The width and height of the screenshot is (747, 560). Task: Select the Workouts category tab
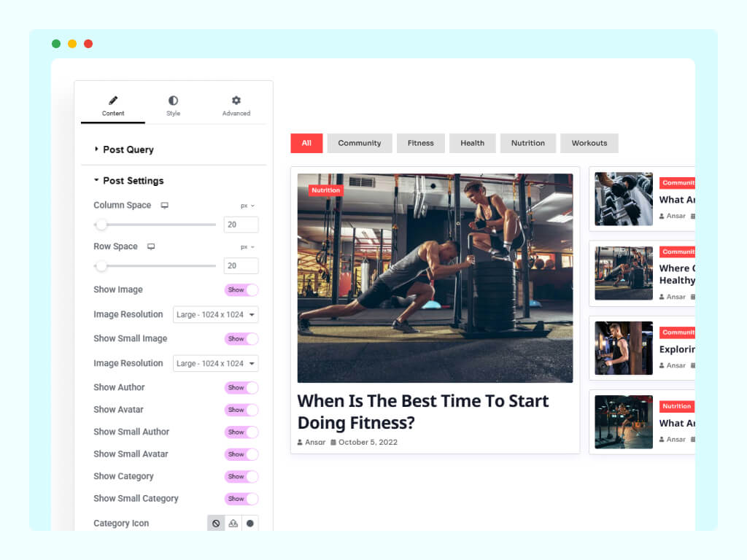coord(589,143)
